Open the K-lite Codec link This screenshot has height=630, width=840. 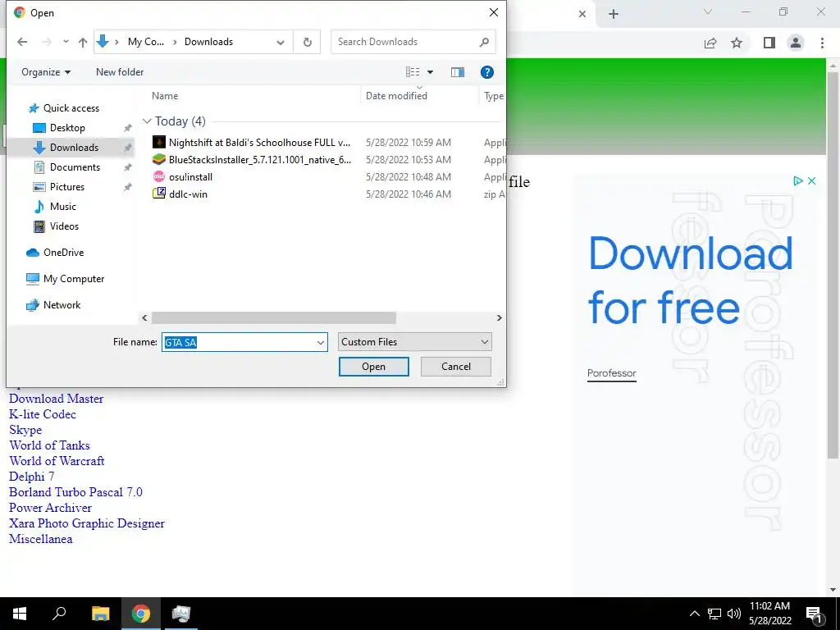click(43, 414)
